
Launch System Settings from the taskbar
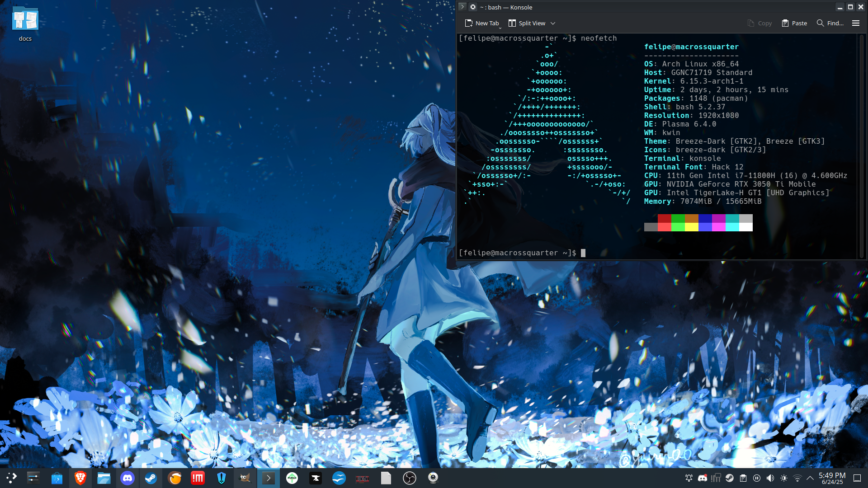[x=33, y=478]
